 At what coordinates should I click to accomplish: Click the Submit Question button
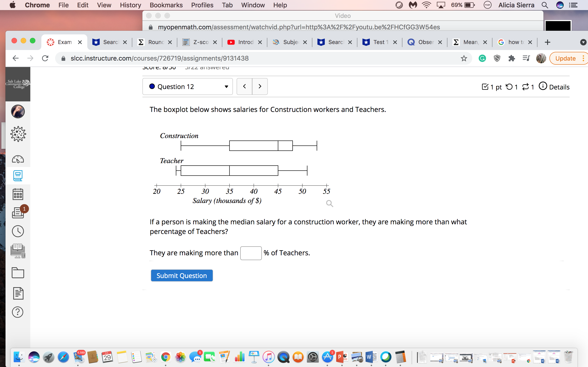point(181,275)
